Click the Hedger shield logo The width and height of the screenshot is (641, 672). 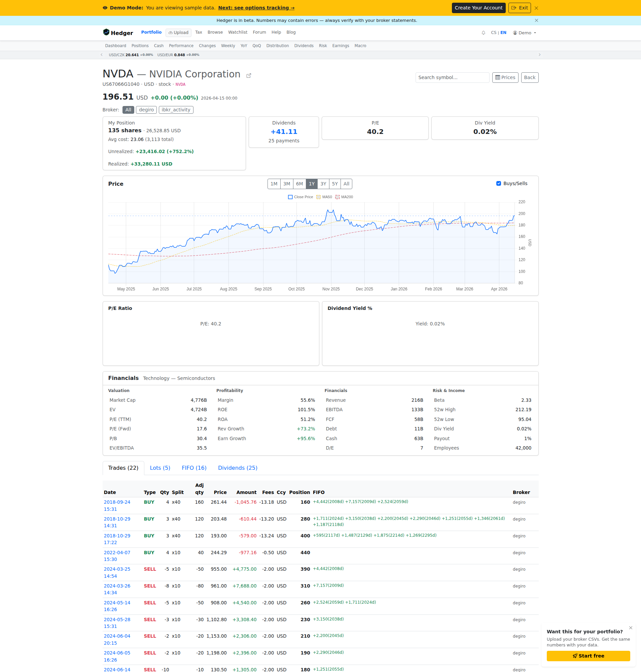pyautogui.click(x=106, y=32)
